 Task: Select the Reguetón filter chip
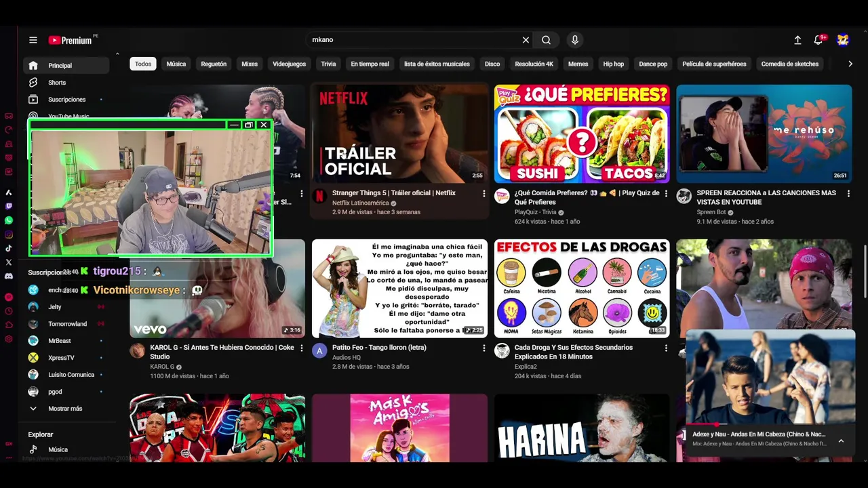point(214,64)
